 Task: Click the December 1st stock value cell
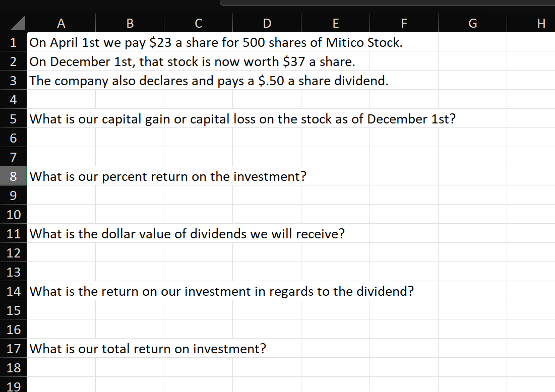click(x=61, y=61)
